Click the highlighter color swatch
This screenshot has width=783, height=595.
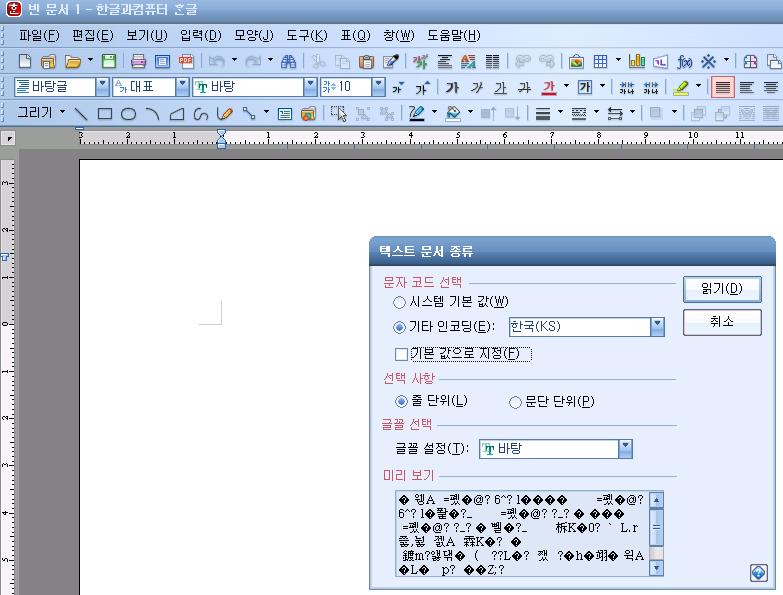681,88
